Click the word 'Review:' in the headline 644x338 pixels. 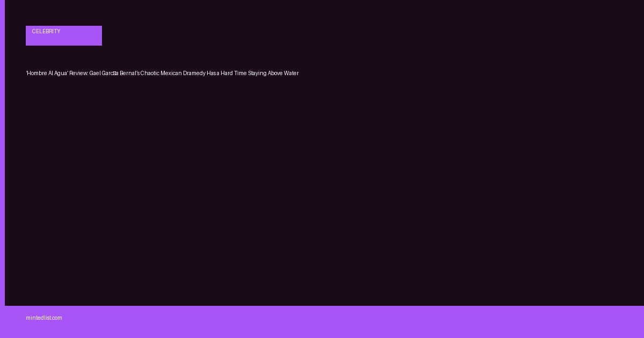click(79, 73)
